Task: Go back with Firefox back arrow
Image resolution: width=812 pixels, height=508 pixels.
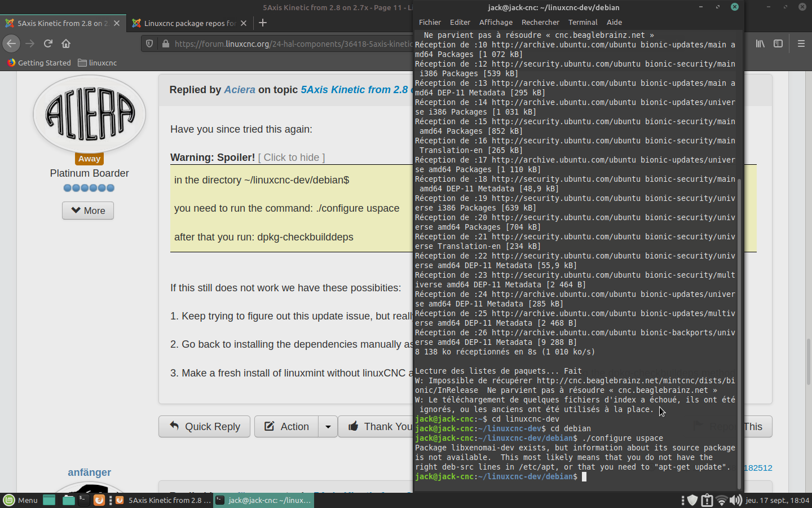Action: [x=11, y=43]
